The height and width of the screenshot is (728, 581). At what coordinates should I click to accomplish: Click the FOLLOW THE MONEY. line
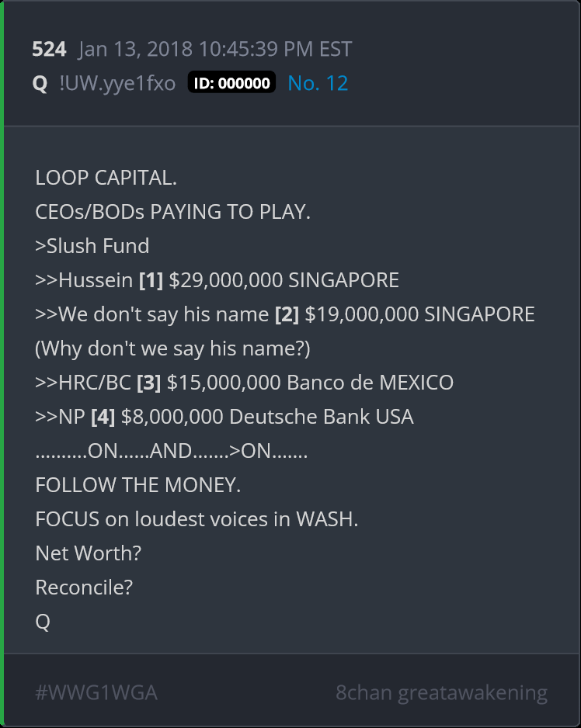pyautogui.click(x=138, y=485)
